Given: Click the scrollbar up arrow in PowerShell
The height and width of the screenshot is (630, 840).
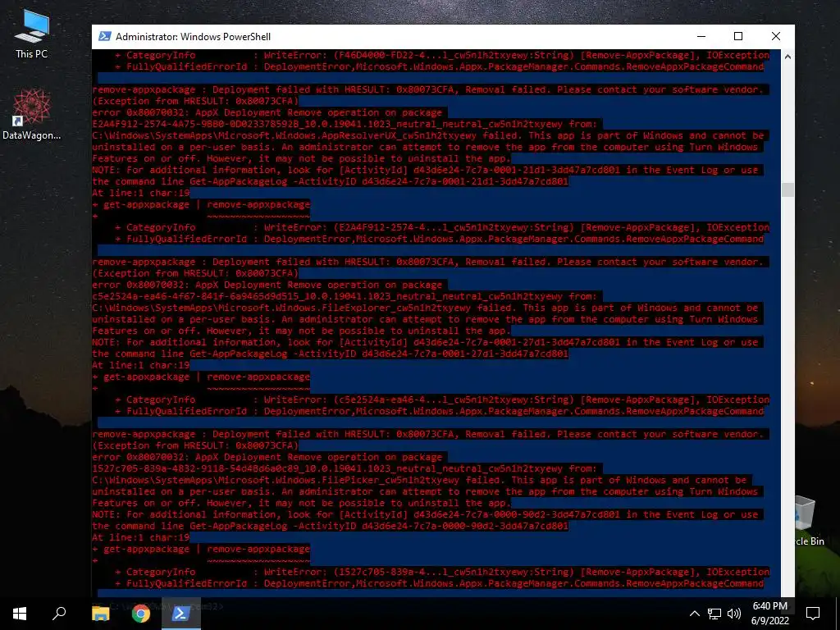Looking at the screenshot, I should [x=787, y=57].
